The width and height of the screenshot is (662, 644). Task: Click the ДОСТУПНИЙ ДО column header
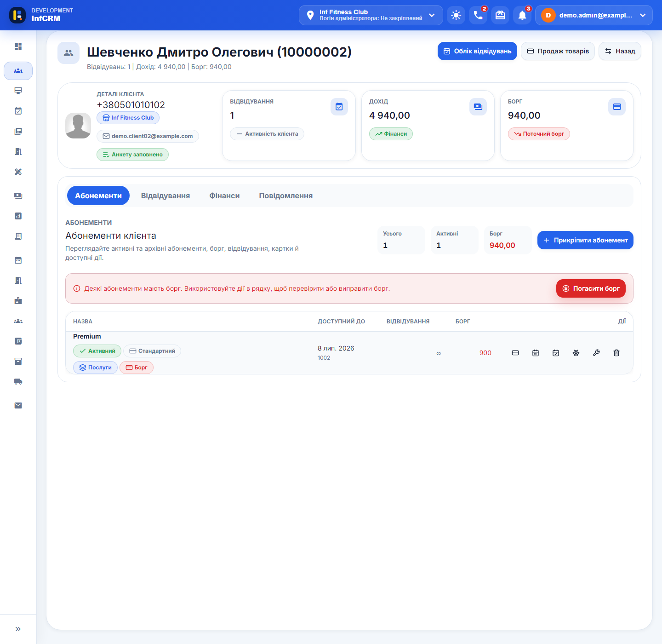[x=342, y=322]
